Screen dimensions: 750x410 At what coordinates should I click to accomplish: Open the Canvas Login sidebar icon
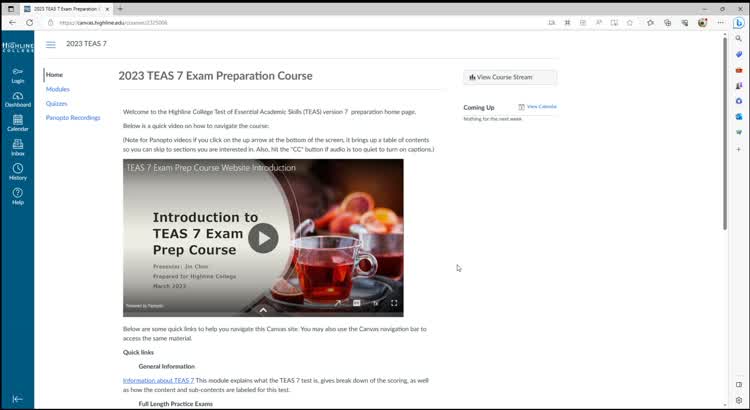(x=18, y=75)
